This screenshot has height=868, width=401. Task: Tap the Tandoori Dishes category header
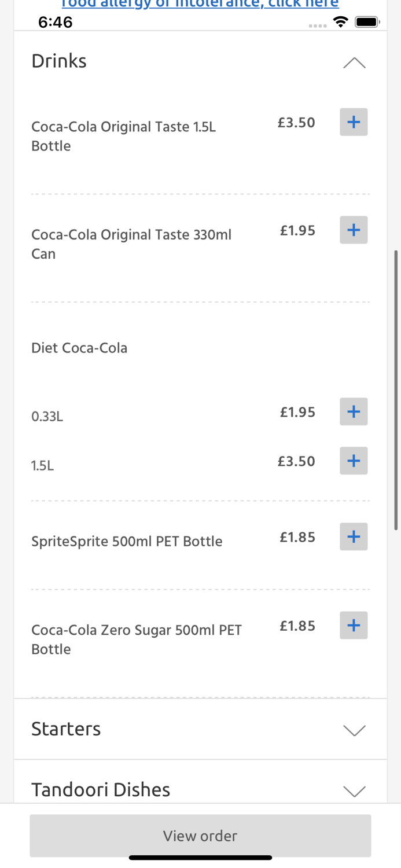[x=101, y=790]
